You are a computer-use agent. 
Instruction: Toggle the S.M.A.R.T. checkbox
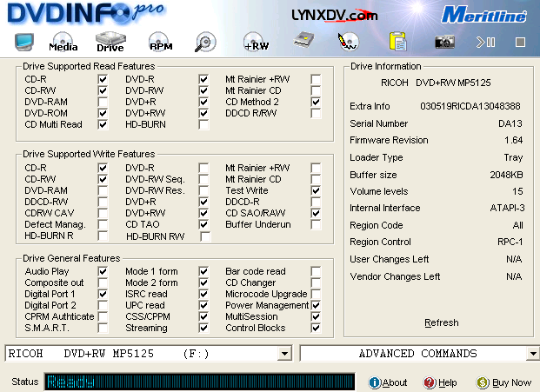(x=103, y=328)
